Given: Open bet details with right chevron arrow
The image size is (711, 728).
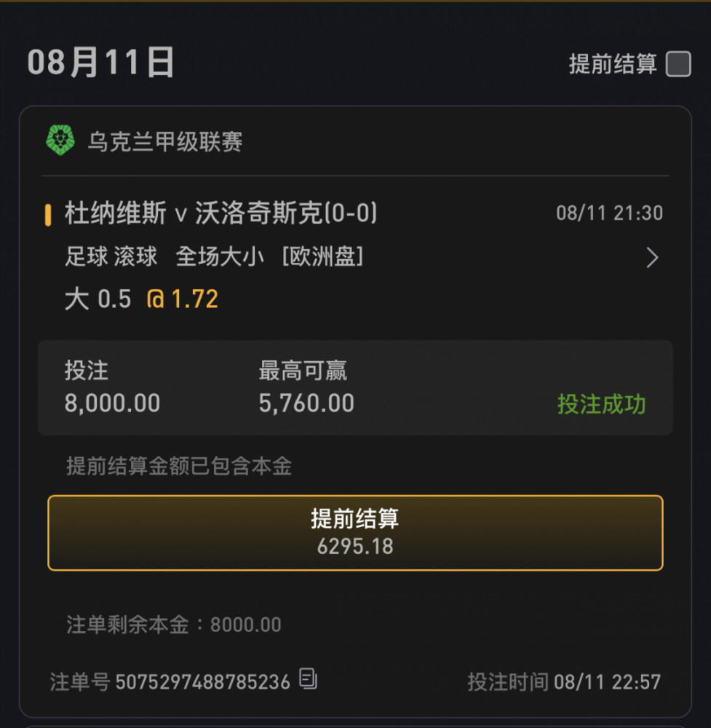Looking at the screenshot, I should 653,258.
